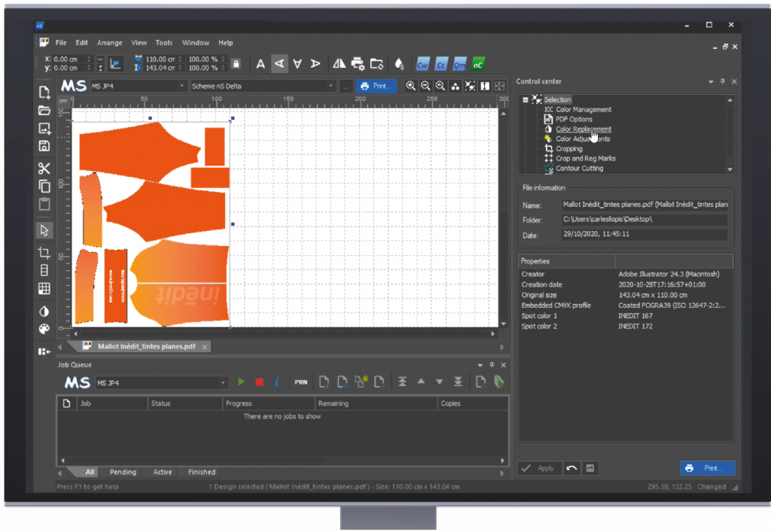Switch to the Finished jobs tab

[x=202, y=472]
